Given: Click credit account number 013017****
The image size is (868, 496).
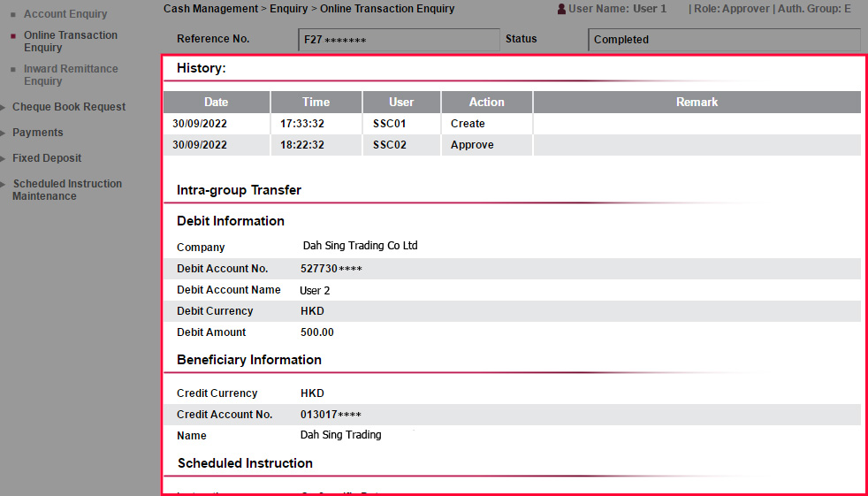Looking at the screenshot, I should (331, 415).
